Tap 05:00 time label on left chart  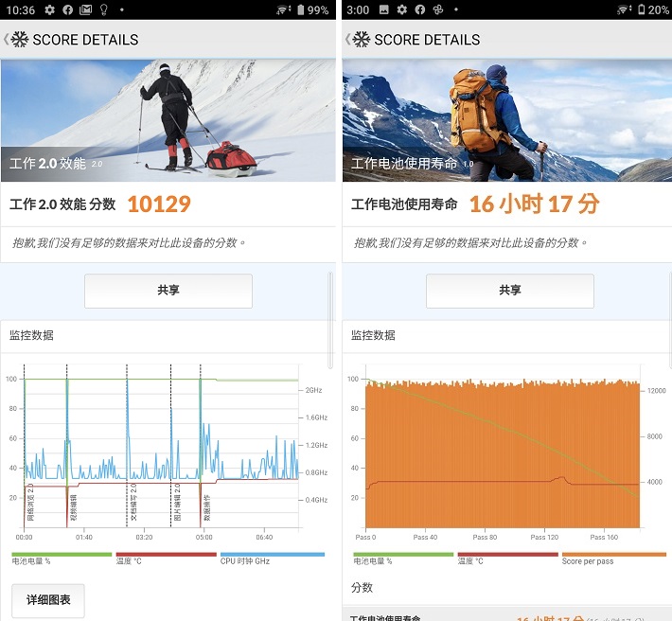click(x=204, y=537)
